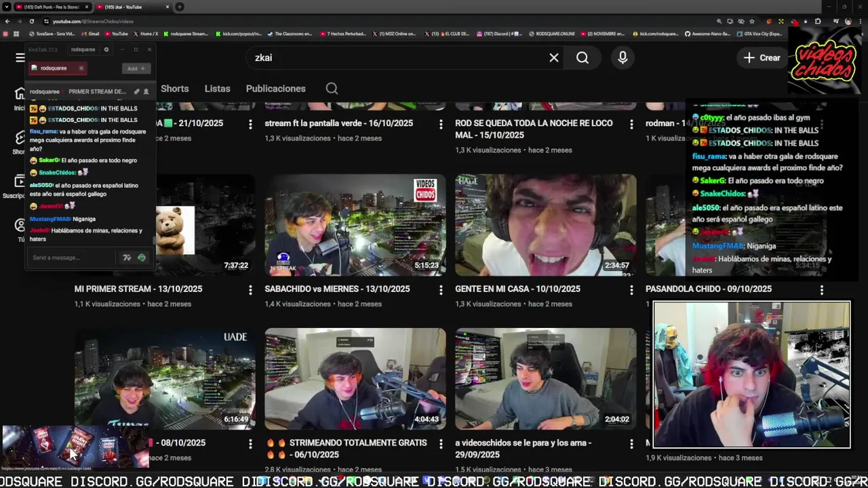Open options for PASANDOLA CHIDO video
Viewport: 868px width, 488px height.
click(x=822, y=289)
